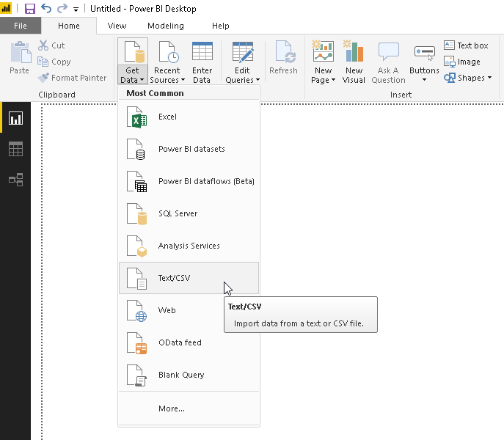Open the Report view in left sidebar

coord(15,118)
